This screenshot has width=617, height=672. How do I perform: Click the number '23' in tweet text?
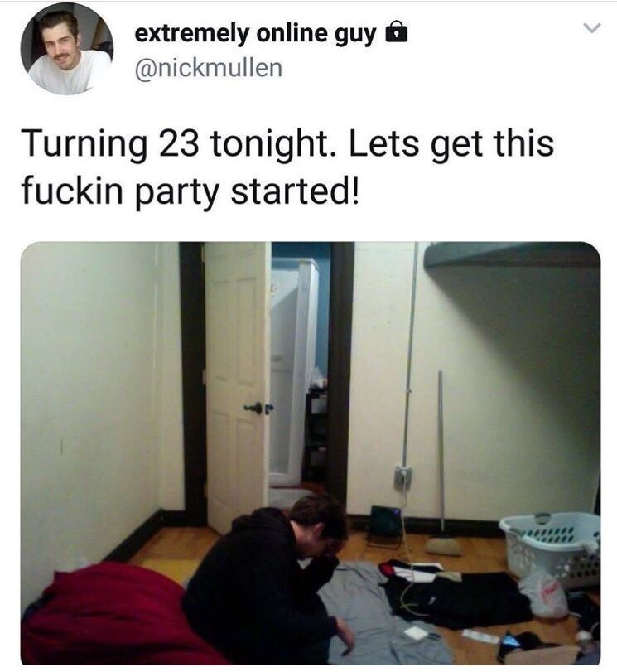tap(179, 144)
